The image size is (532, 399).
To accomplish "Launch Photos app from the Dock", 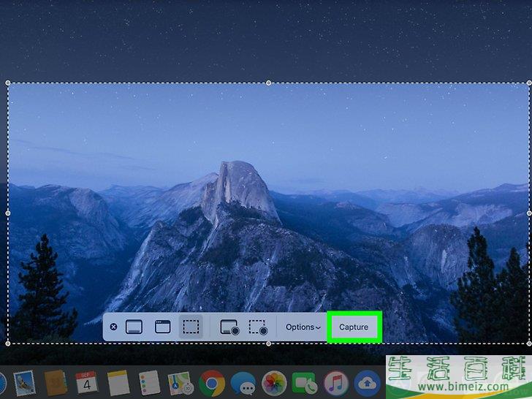I will pyautogui.click(x=274, y=383).
